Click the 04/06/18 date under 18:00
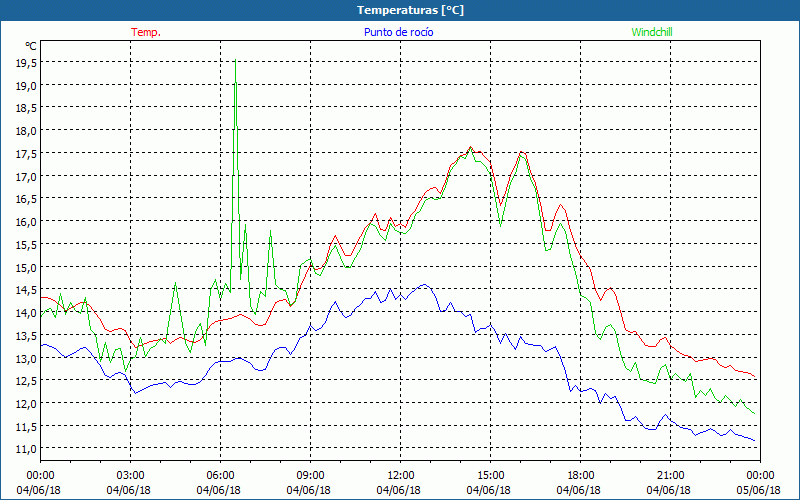This screenshot has width=800, height=500. (579, 490)
